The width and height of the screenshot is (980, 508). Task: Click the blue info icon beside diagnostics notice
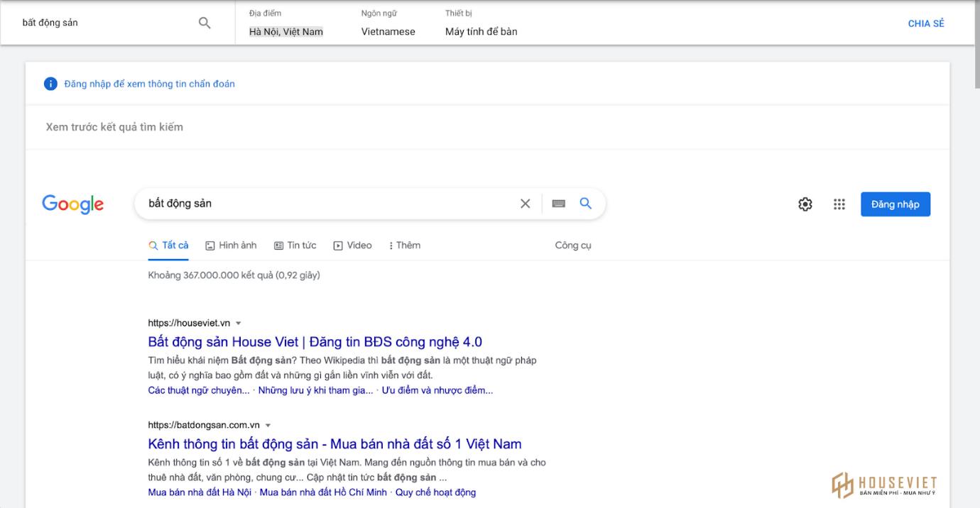click(x=50, y=84)
